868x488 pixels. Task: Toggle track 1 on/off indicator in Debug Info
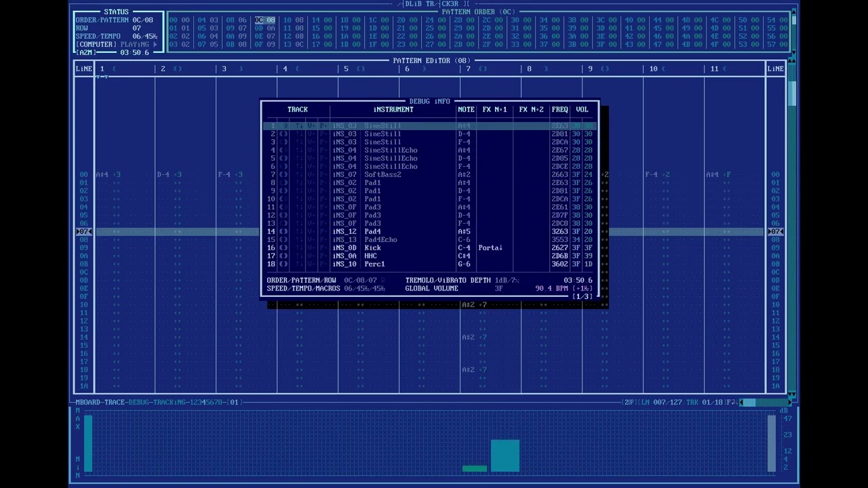(283, 126)
